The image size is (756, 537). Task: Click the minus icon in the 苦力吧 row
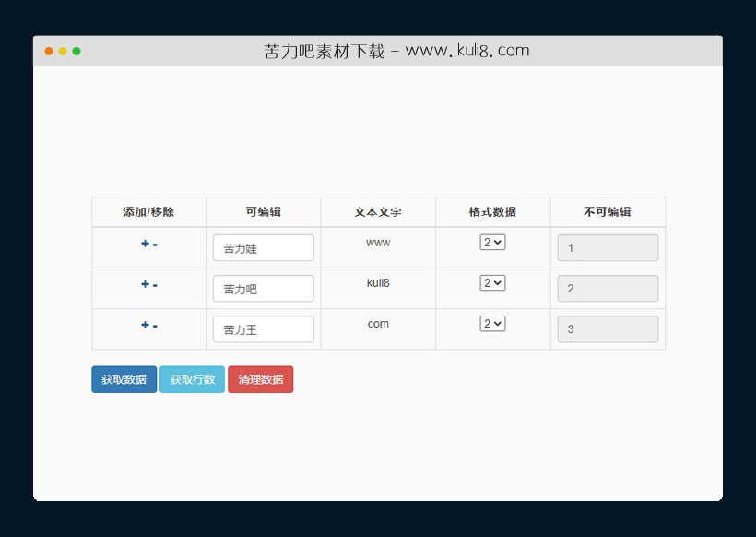(153, 284)
